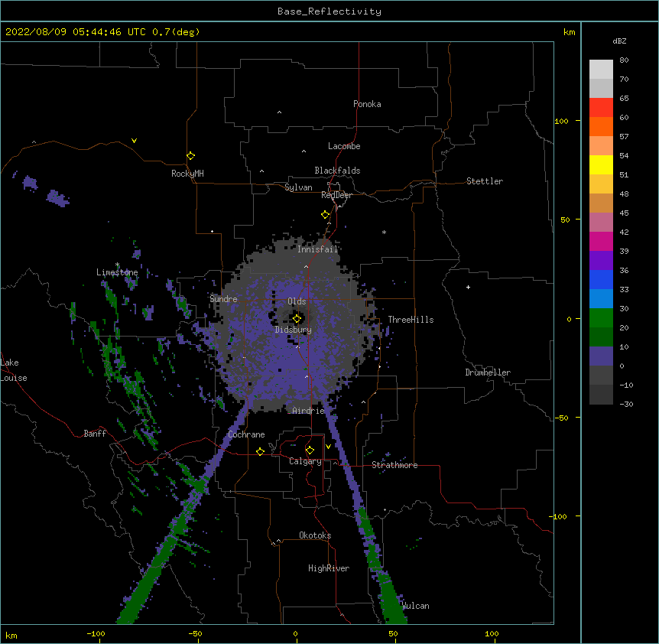Select the radar site diamond between Olds and Didsbury
This screenshot has width=659, height=644.
(x=297, y=319)
